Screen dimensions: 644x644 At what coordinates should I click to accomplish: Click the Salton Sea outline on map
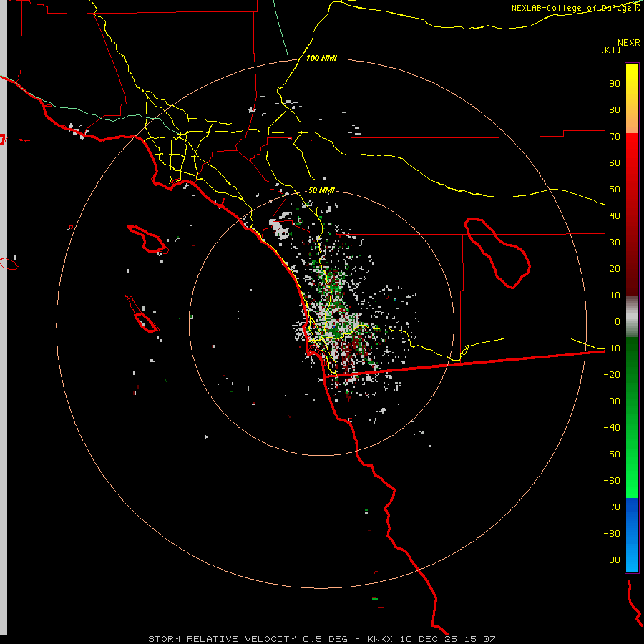pos(497,253)
